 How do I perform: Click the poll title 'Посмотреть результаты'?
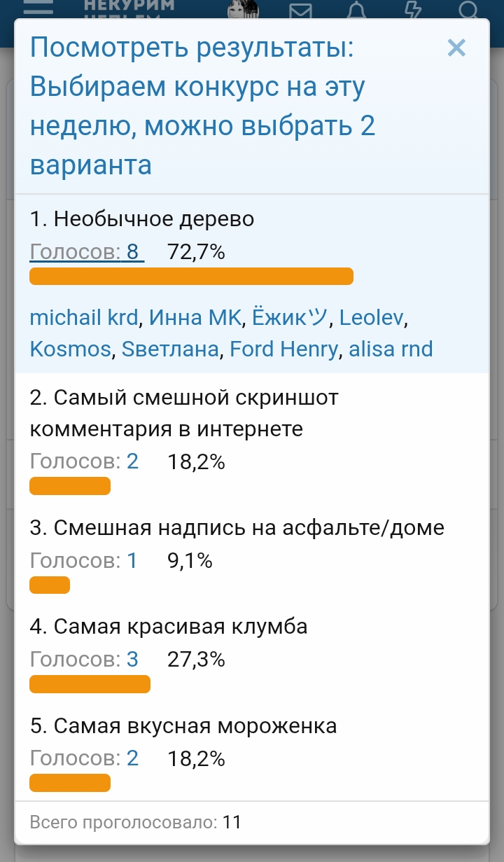(x=192, y=48)
